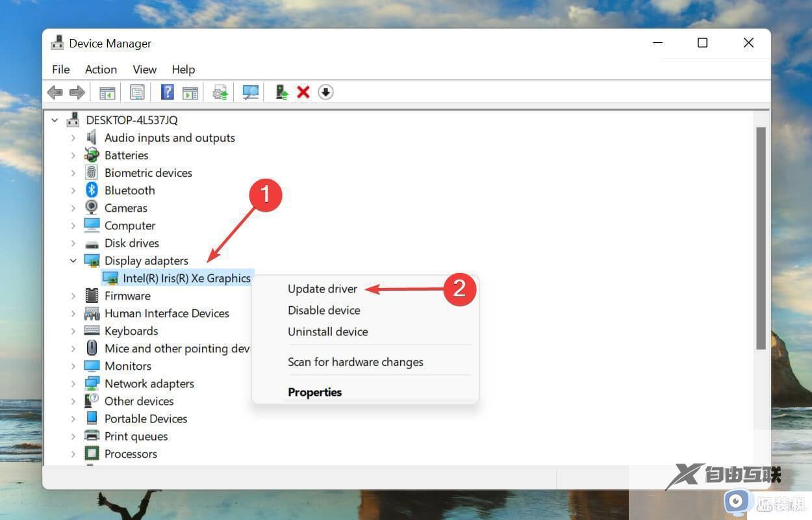Click the Computer label text
Viewport: 812px width, 520px height.
click(130, 226)
